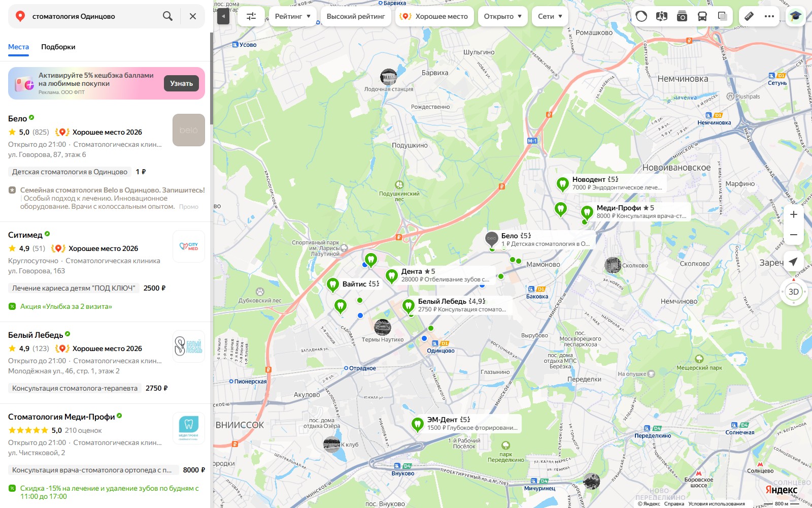Show moving public transport layer
812x508 pixels.
(702, 16)
